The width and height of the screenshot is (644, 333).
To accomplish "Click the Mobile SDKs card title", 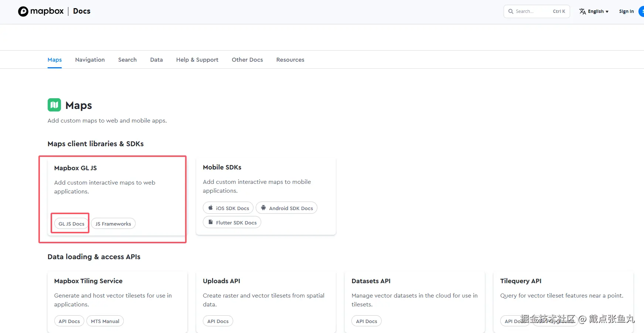I will [x=222, y=167].
